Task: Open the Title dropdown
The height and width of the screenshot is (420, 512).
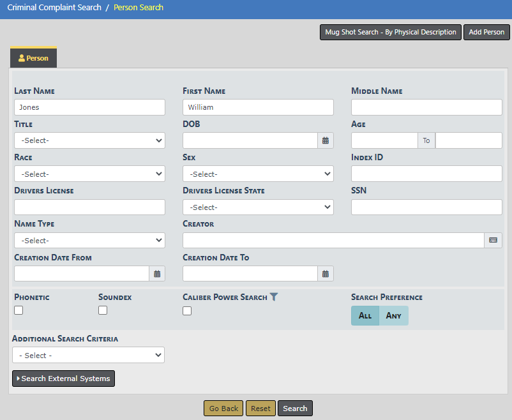Action: pyautogui.click(x=89, y=140)
